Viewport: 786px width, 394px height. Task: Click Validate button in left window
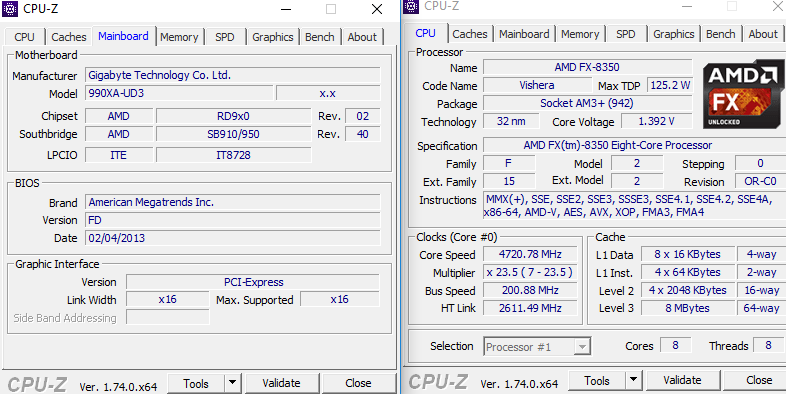281,383
